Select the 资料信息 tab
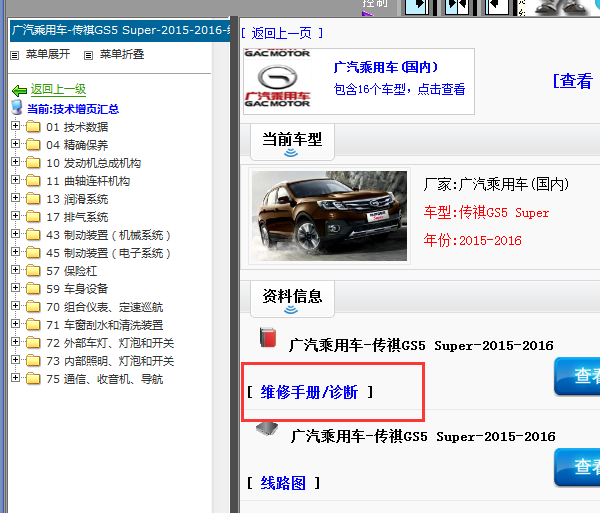The image size is (600, 513). click(292, 299)
